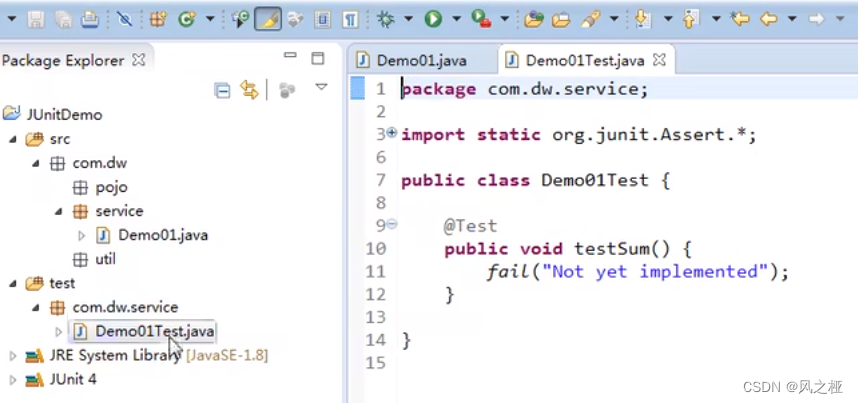Click the Open Type folder icon
The height and width of the screenshot is (403, 858).
(x=534, y=20)
